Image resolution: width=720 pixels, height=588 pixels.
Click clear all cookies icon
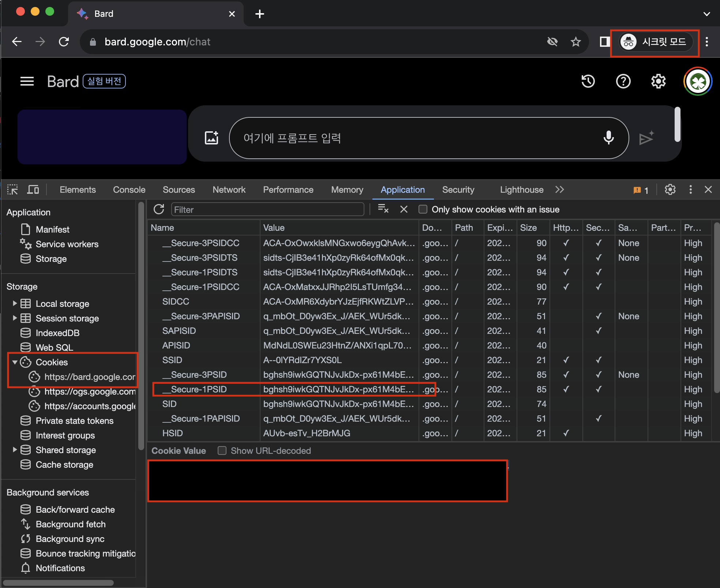tap(383, 210)
